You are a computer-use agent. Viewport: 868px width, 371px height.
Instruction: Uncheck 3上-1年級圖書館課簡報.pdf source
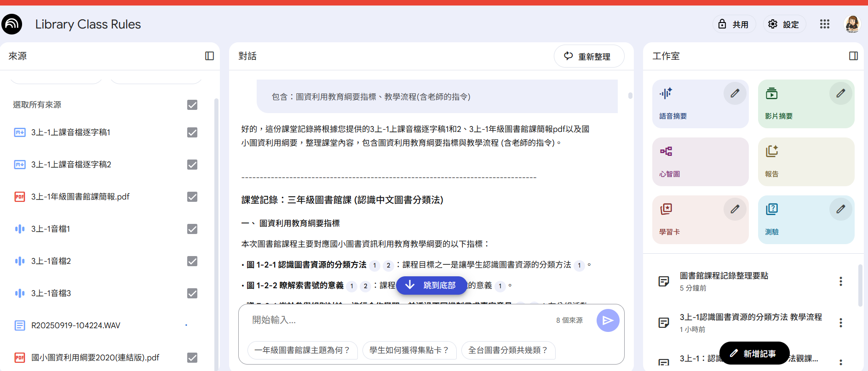coord(192,197)
